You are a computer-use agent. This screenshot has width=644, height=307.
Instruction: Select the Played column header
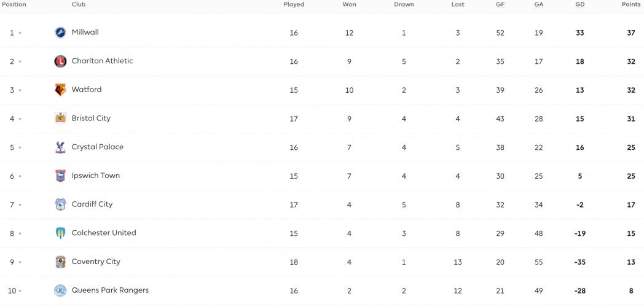coord(294,4)
